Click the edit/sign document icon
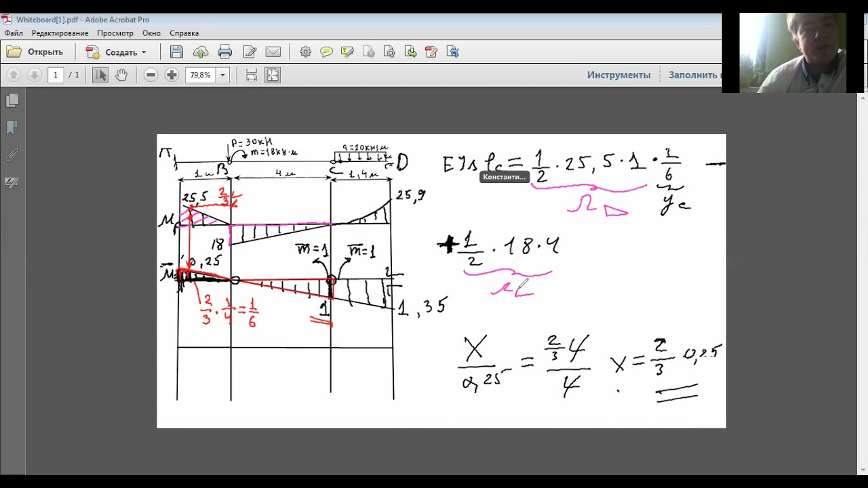The image size is (868, 488). 250,52
